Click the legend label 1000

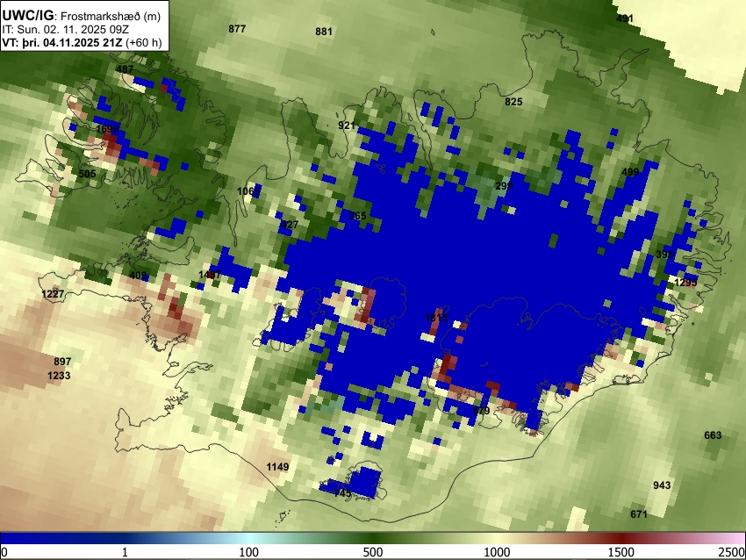coord(497,552)
